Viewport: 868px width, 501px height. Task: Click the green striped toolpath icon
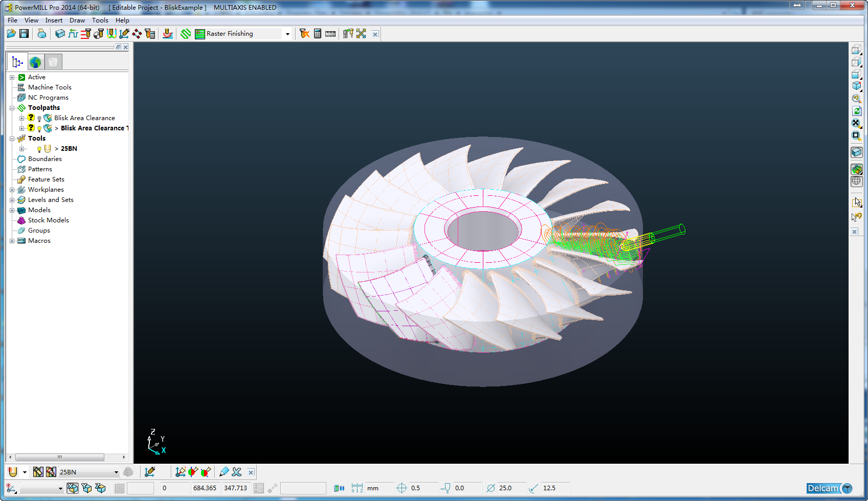point(186,34)
